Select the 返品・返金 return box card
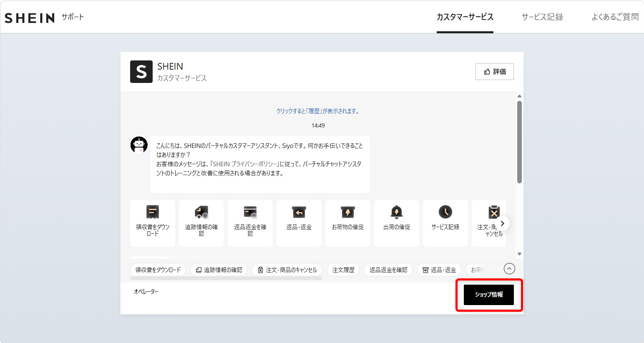The image size is (644, 343). pos(299,223)
